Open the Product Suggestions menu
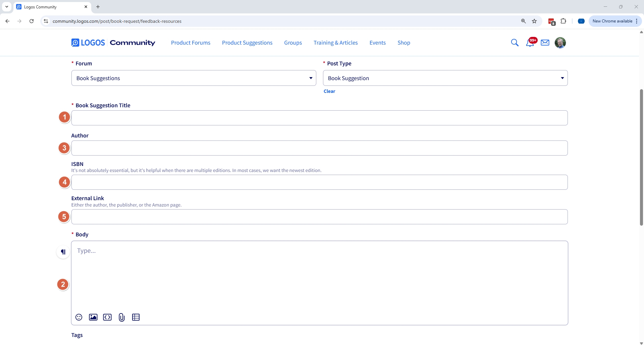This screenshot has height=345, width=644. 247,43
